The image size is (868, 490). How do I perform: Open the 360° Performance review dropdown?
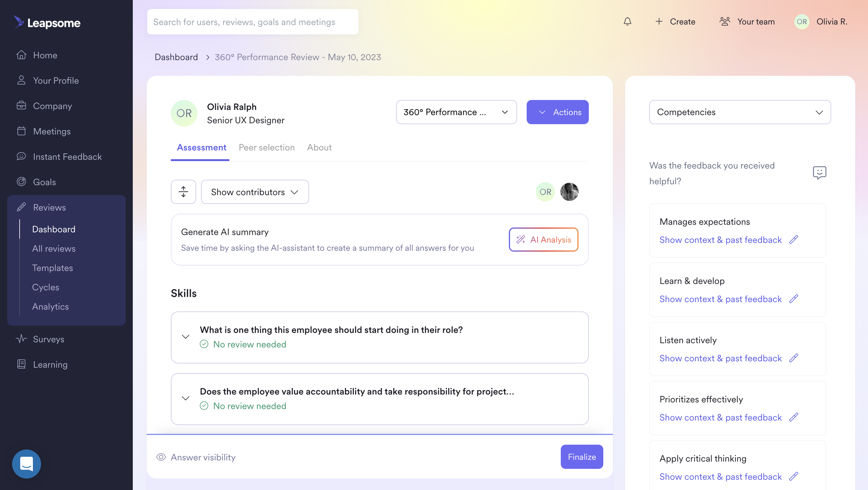point(456,112)
